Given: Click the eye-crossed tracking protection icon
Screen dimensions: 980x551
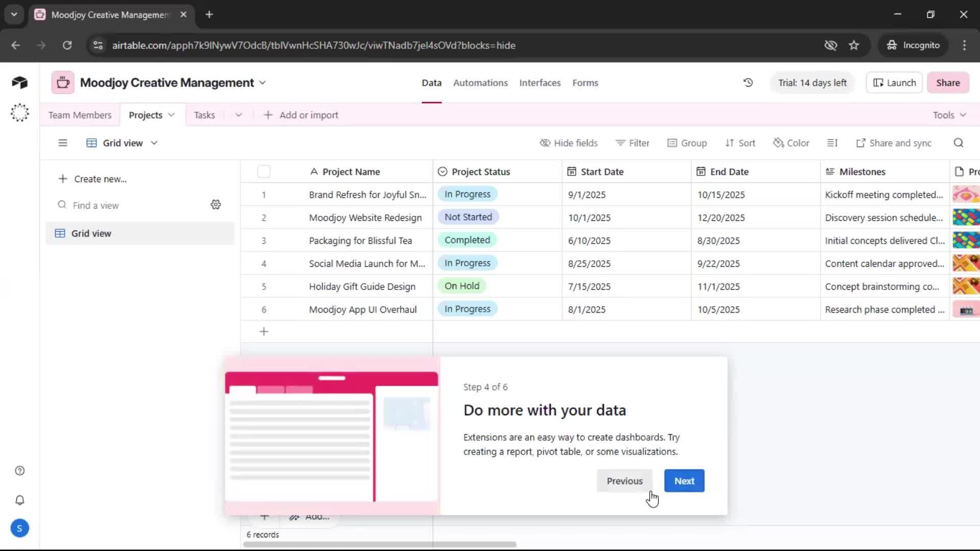Looking at the screenshot, I should (830, 45).
